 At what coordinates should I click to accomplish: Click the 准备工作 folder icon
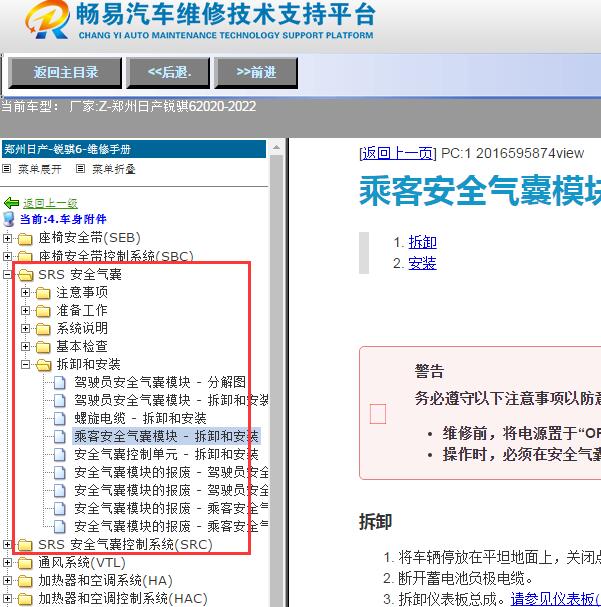43,311
